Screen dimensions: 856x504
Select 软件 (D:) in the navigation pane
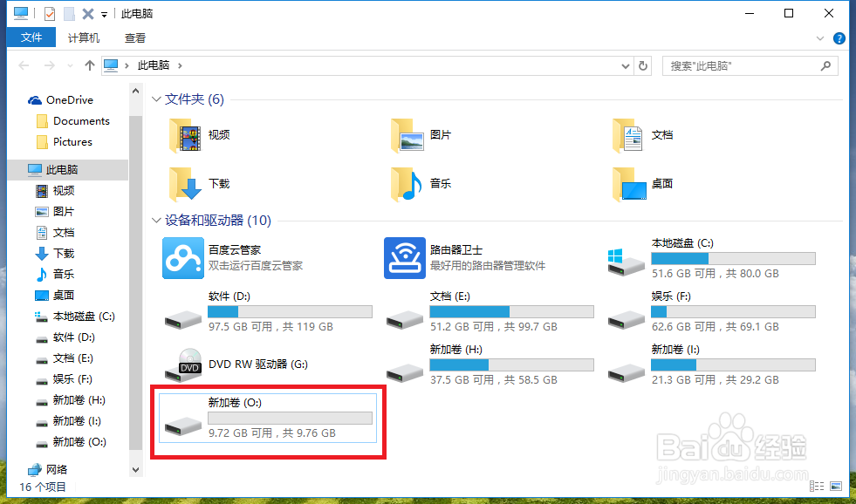(x=65, y=337)
